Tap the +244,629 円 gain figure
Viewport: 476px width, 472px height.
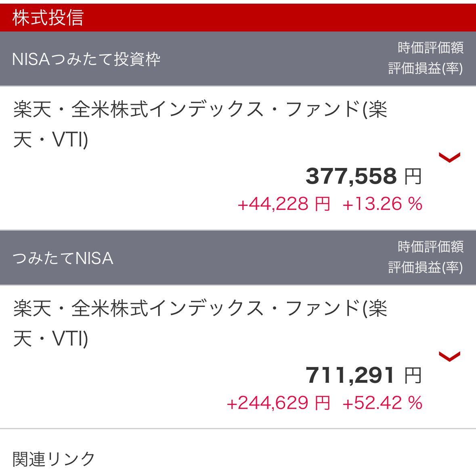point(279,403)
